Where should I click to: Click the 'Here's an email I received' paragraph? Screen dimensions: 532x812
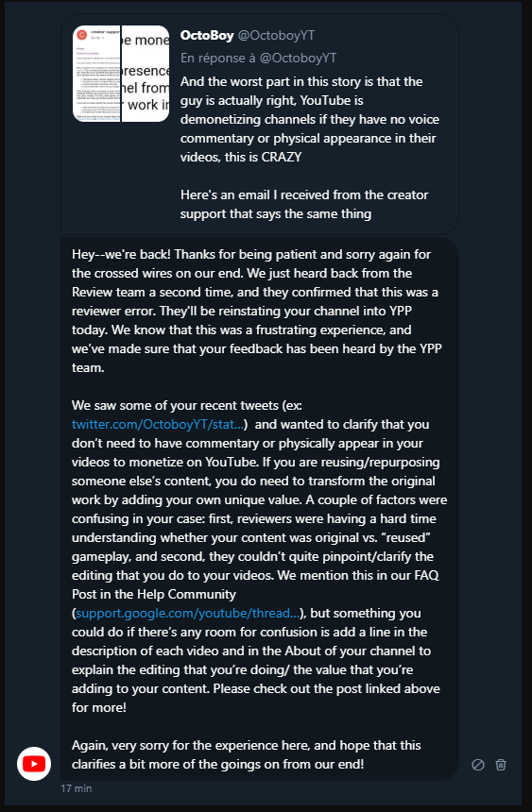304,204
